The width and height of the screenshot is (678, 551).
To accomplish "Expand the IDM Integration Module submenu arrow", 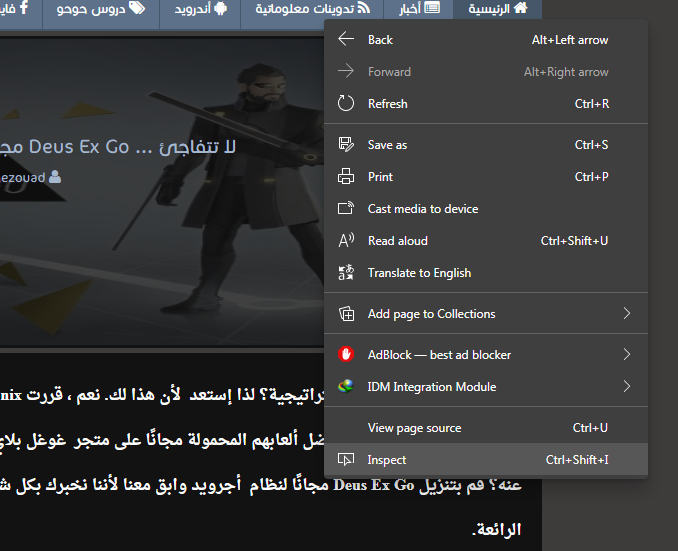I will [x=627, y=387].
